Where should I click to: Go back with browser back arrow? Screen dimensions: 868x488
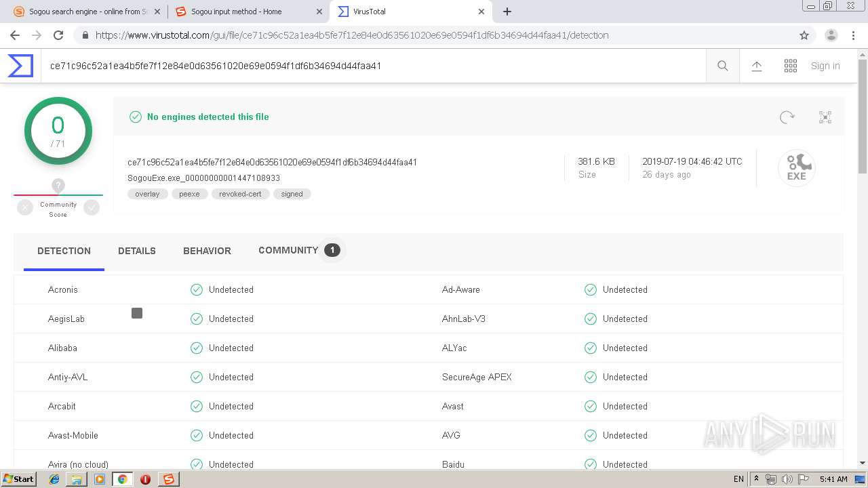pos(15,35)
